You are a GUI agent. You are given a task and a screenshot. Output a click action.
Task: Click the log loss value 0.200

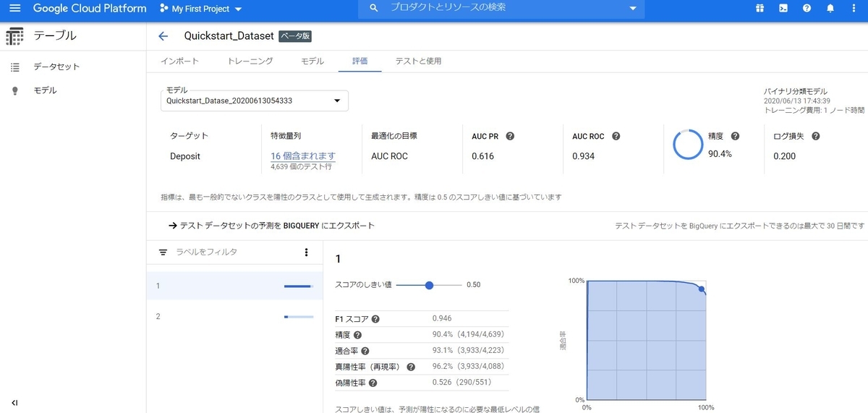pos(784,156)
